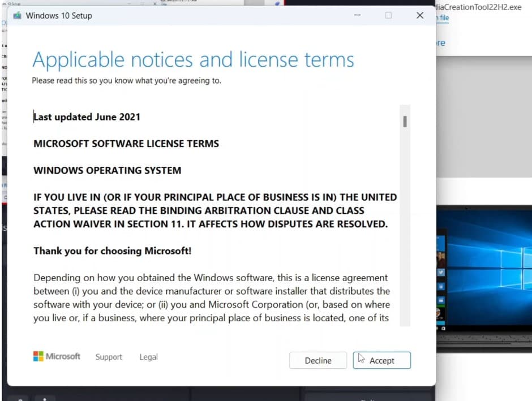Close the Windows 10 Setup dialog
This screenshot has height=401, width=532.
pos(419,15)
